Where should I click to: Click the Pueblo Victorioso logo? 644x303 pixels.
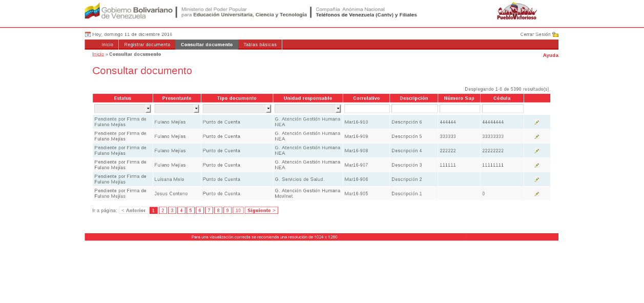coord(516,11)
